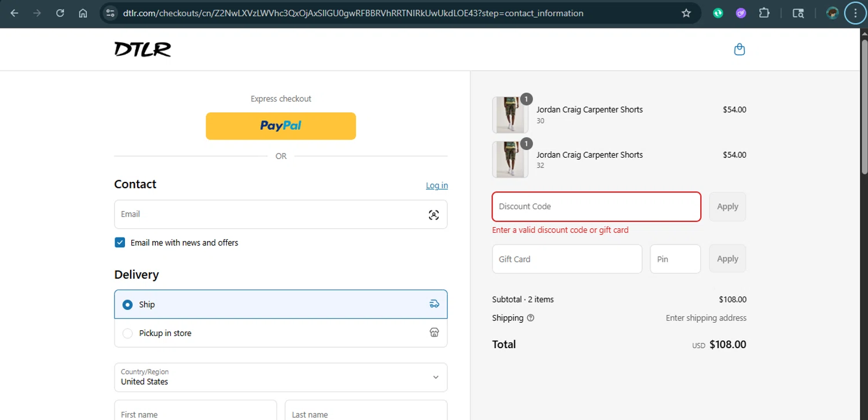View site information icon in address bar
The image size is (868, 420).
pyautogui.click(x=111, y=13)
